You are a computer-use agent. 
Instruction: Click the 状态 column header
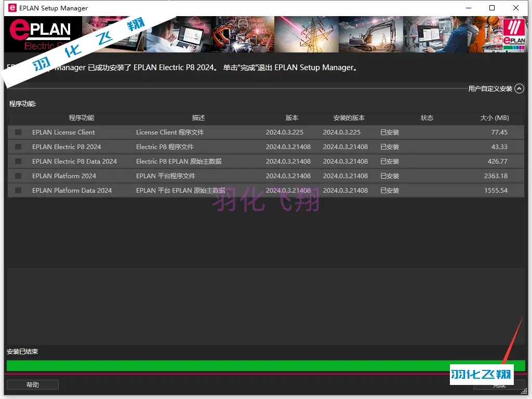[427, 118]
